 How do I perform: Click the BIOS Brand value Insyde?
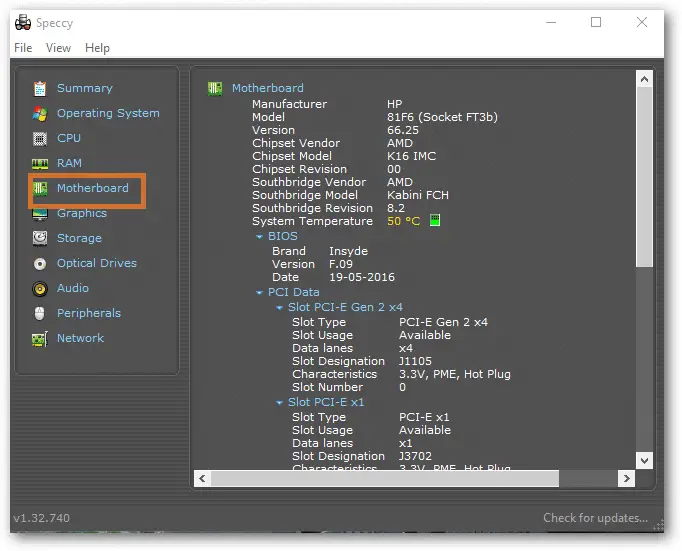(x=348, y=251)
